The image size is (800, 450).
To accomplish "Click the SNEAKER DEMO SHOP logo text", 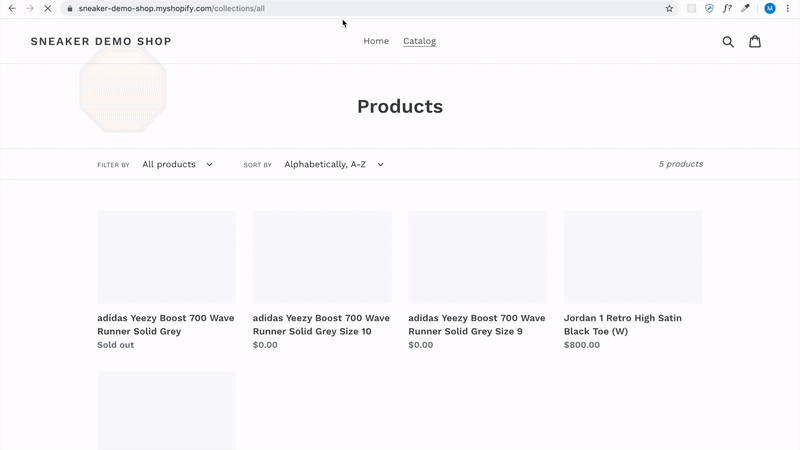I will coord(101,41).
